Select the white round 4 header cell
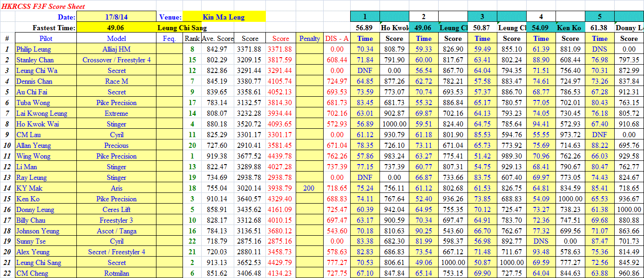The width and height of the screenshot is (644, 278). [x=541, y=17]
